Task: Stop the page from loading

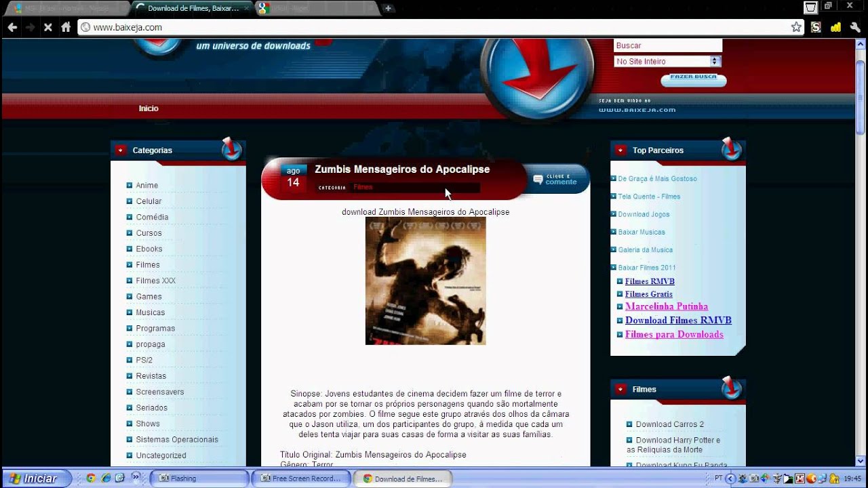Action: pos(48,27)
